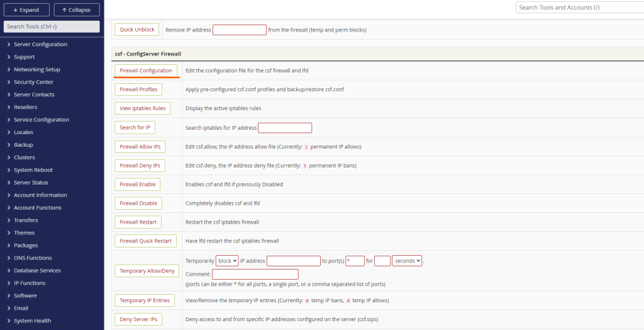Click the Collapse all button
644x330 pixels.
tap(76, 10)
